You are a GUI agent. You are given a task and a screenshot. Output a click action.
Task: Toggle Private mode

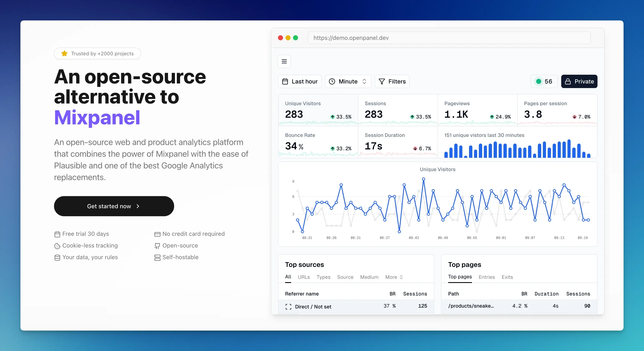click(x=579, y=81)
